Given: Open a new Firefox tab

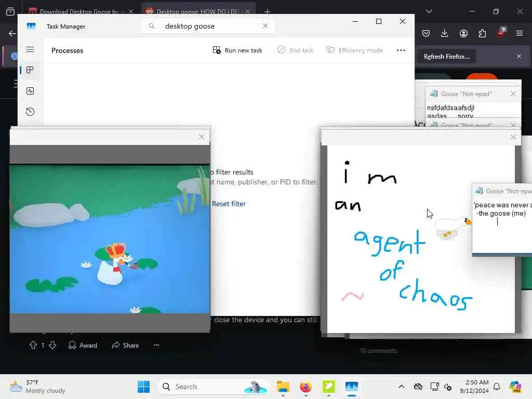Looking at the screenshot, I should (267, 11).
